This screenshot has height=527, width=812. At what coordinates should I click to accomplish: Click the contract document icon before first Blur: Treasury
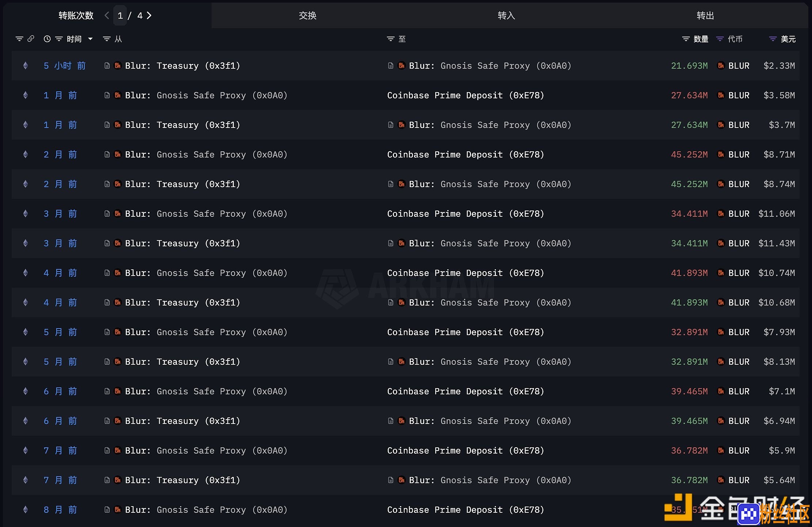tap(107, 65)
